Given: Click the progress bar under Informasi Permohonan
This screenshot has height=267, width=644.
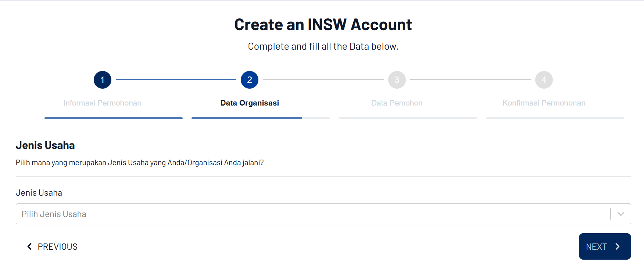Looking at the screenshot, I should (114, 118).
